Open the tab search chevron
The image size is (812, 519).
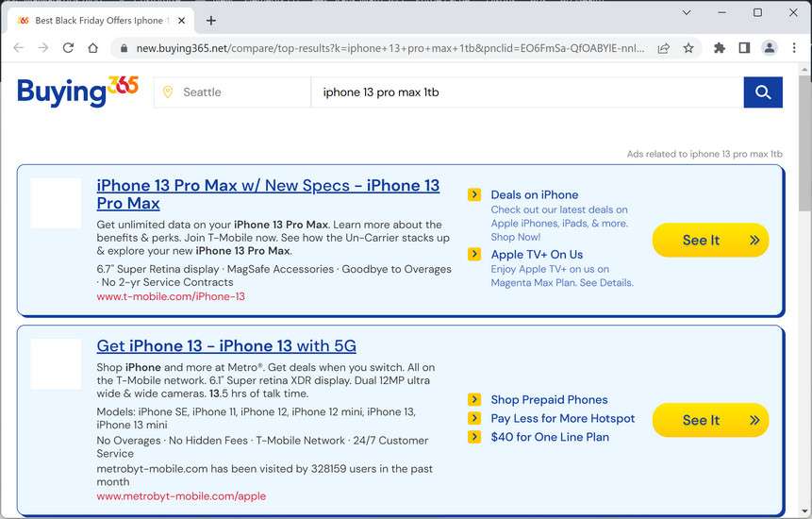(x=687, y=12)
